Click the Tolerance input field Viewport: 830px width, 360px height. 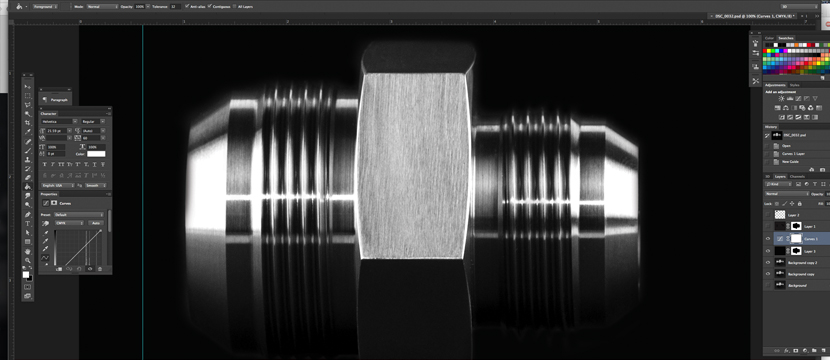click(175, 7)
